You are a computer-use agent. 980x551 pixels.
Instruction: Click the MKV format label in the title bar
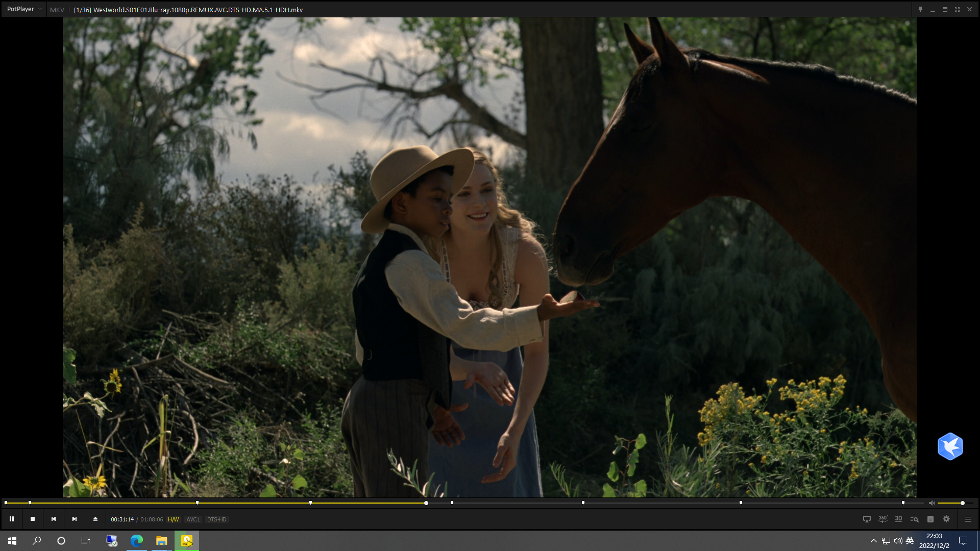(57, 10)
